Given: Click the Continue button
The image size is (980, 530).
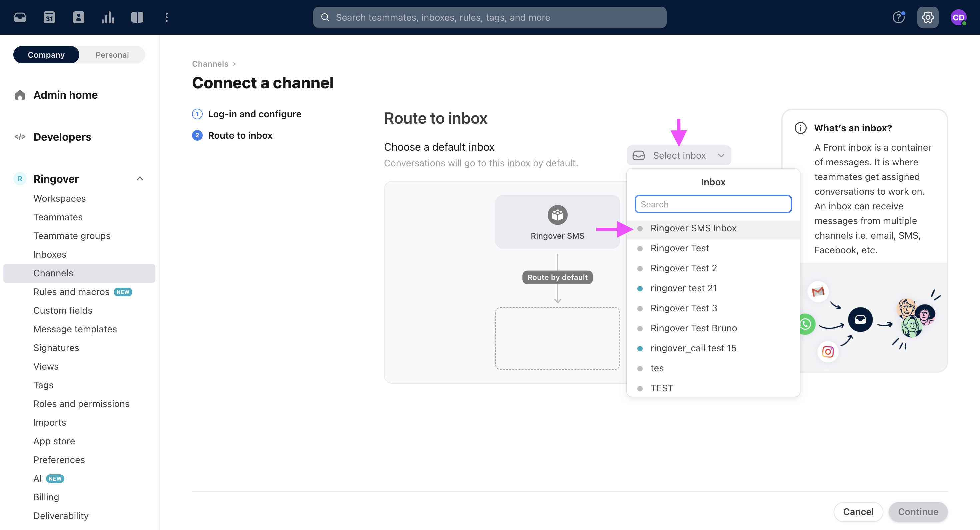Looking at the screenshot, I should pyautogui.click(x=917, y=511).
